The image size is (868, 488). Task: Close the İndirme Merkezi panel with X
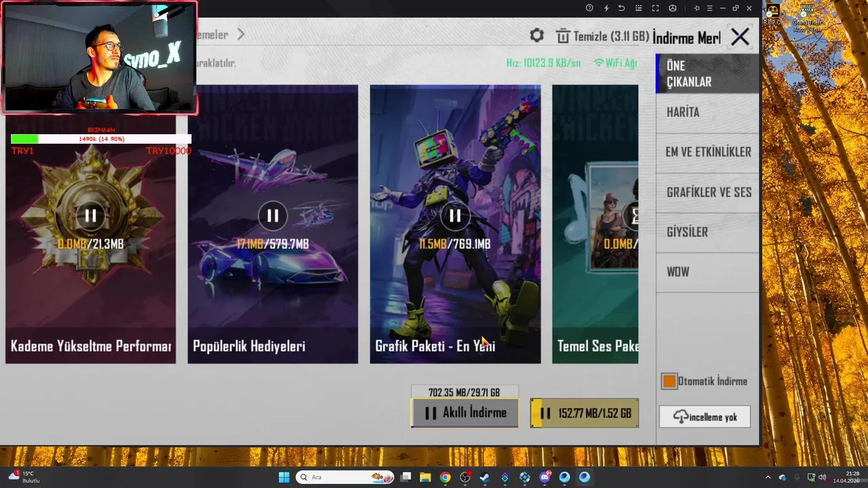(740, 37)
